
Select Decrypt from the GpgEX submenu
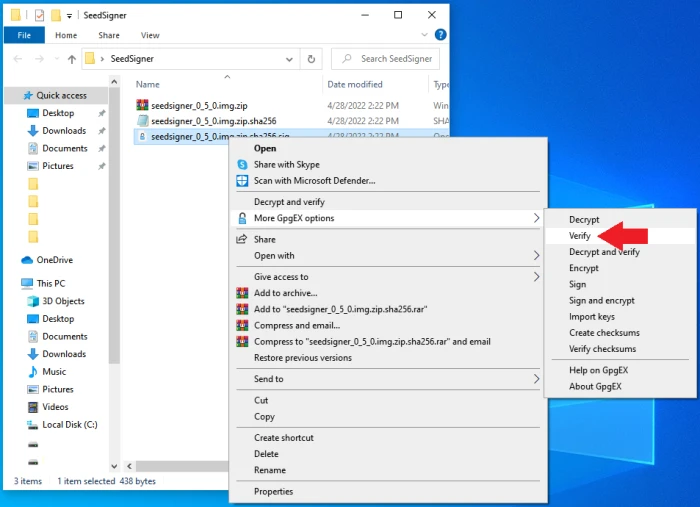[x=584, y=219]
